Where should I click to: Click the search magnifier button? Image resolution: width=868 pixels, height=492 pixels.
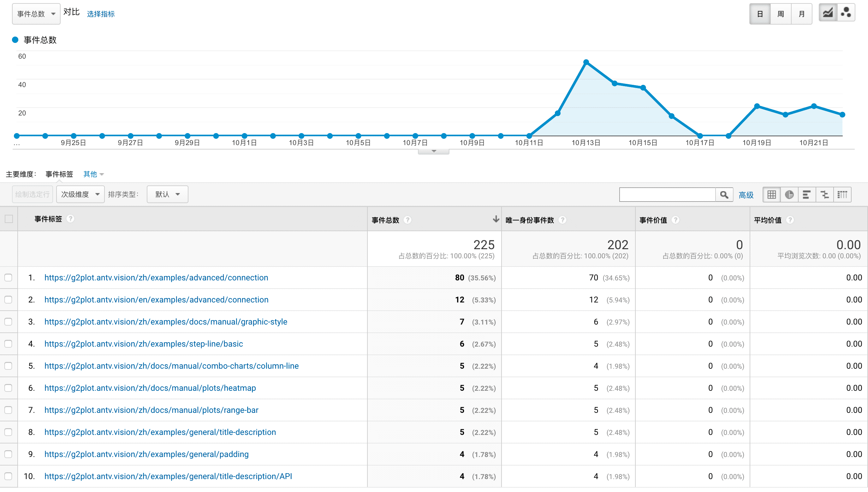(x=724, y=195)
